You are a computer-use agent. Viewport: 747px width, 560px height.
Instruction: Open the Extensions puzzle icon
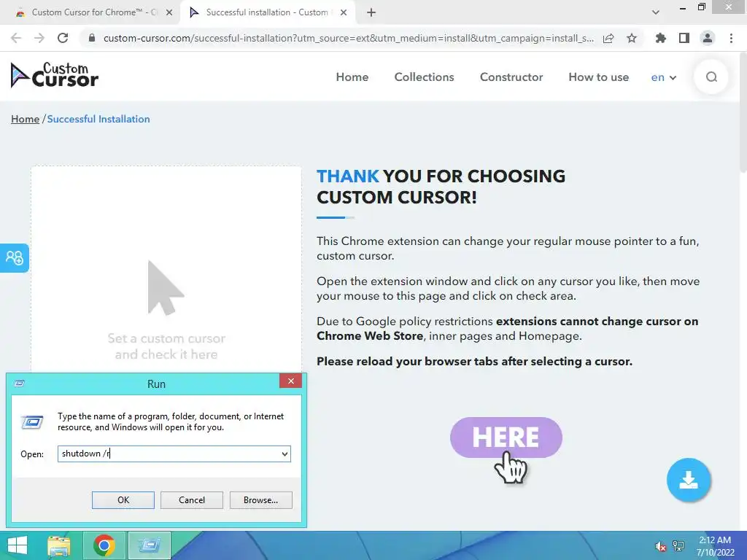click(660, 38)
